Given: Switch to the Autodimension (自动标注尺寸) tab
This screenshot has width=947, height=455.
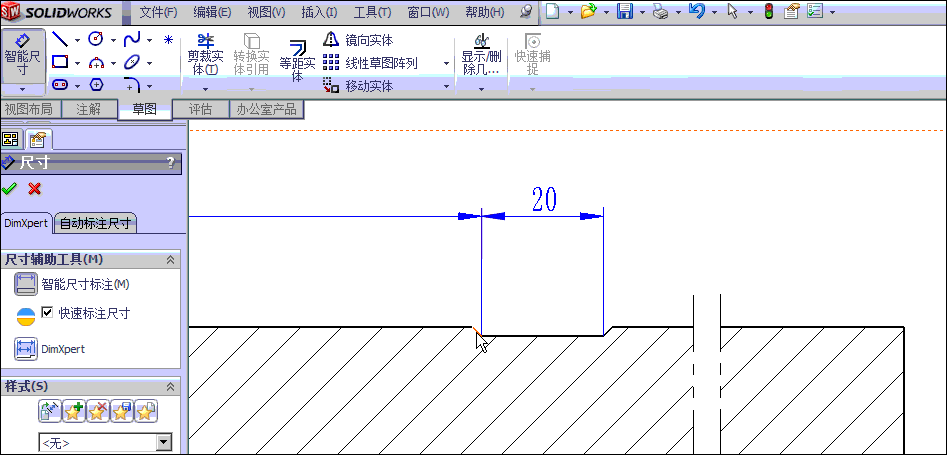Looking at the screenshot, I should point(95,224).
